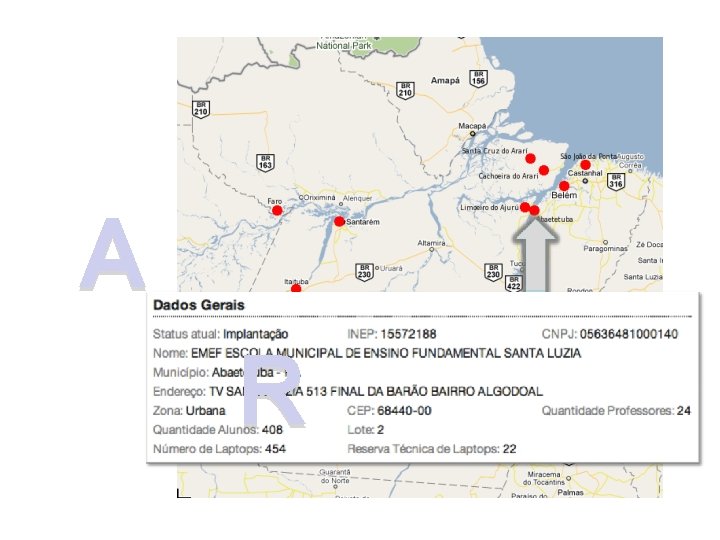Click the CNPJ number 05636481000140
The height and width of the screenshot is (540, 720).
pyautogui.click(x=629, y=334)
